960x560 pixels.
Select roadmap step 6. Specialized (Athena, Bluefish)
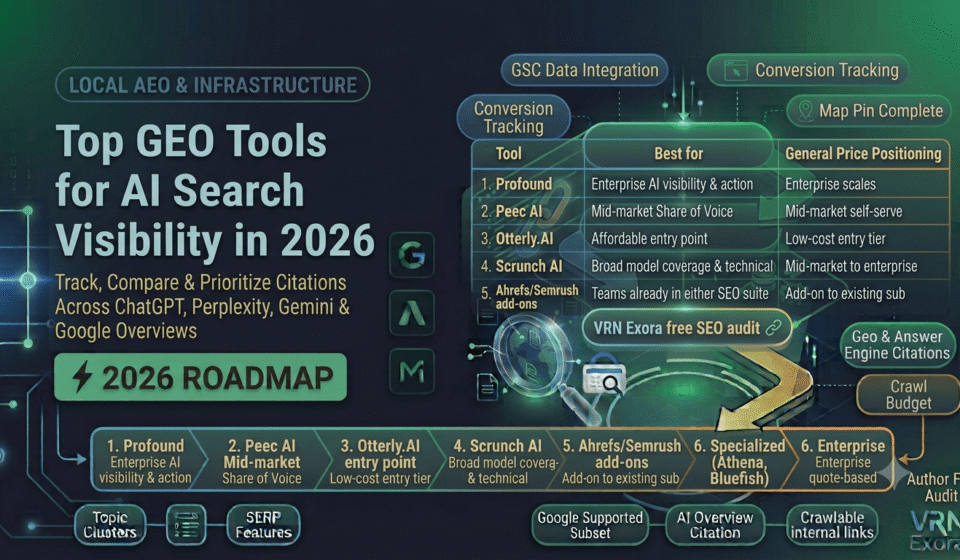[739, 461]
